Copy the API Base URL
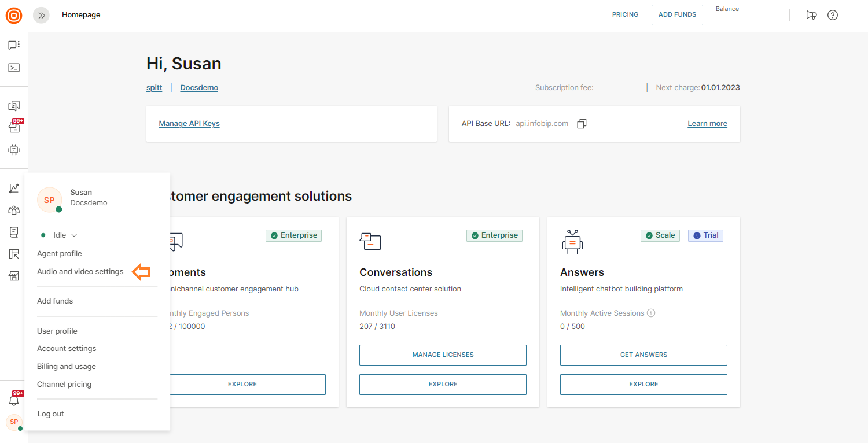868x443 pixels. pyautogui.click(x=582, y=124)
